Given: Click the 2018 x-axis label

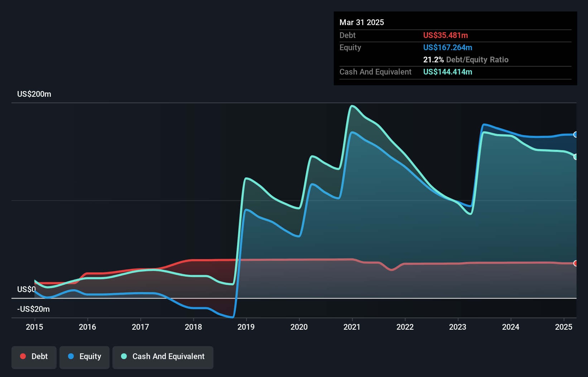Looking at the screenshot, I should (x=193, y=327).
